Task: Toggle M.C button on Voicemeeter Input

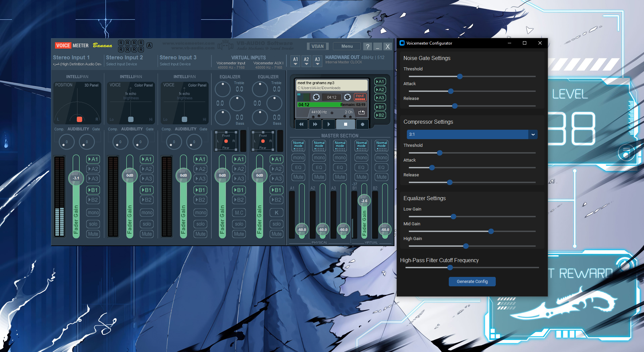Action: click(239, 213)
